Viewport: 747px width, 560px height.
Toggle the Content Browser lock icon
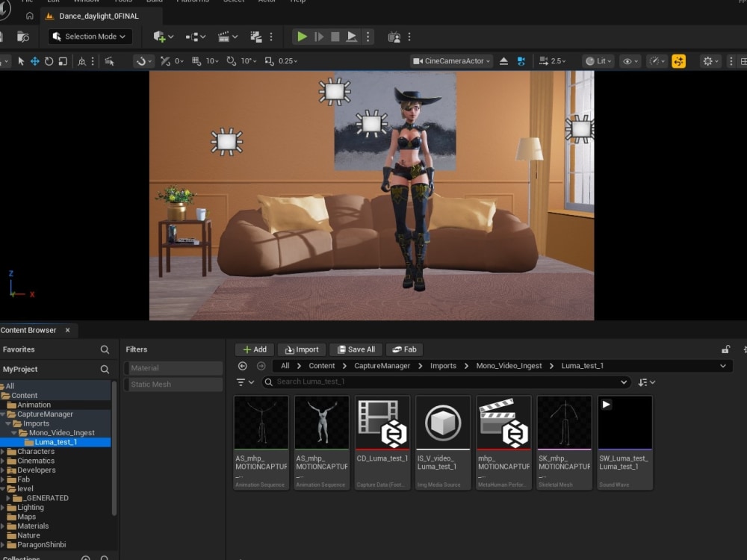725,349
